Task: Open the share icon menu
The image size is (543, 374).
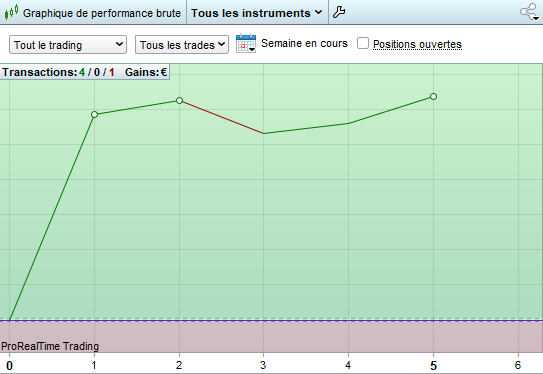Action: tap(530, 12)
